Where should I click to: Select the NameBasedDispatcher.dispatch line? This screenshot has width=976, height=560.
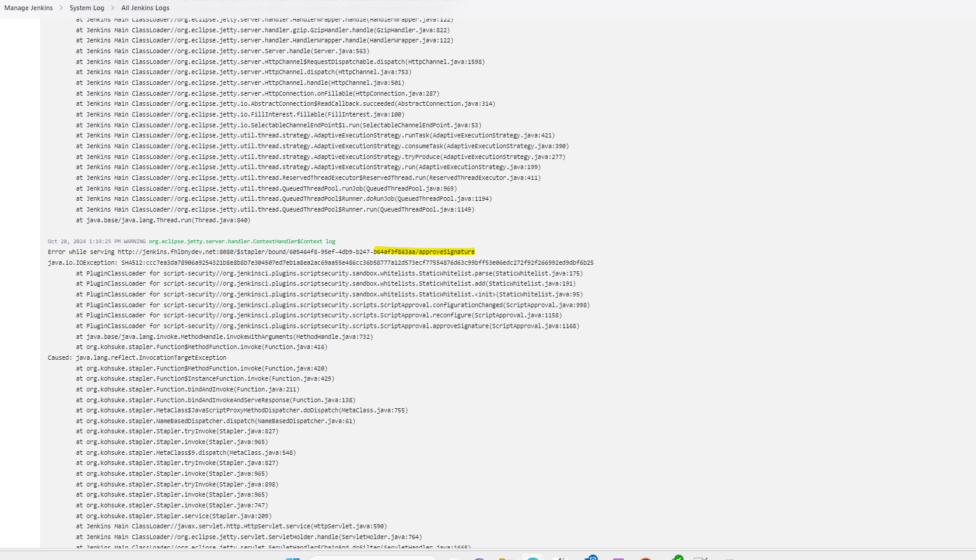tap(215, 421)
